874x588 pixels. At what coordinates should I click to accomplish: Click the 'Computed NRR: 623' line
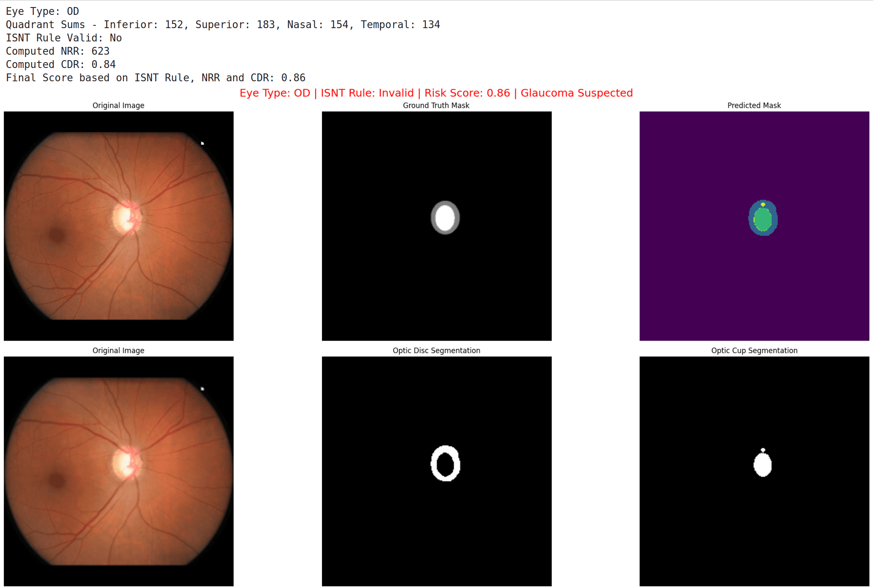pyautogui.click(x=57, y=51)
